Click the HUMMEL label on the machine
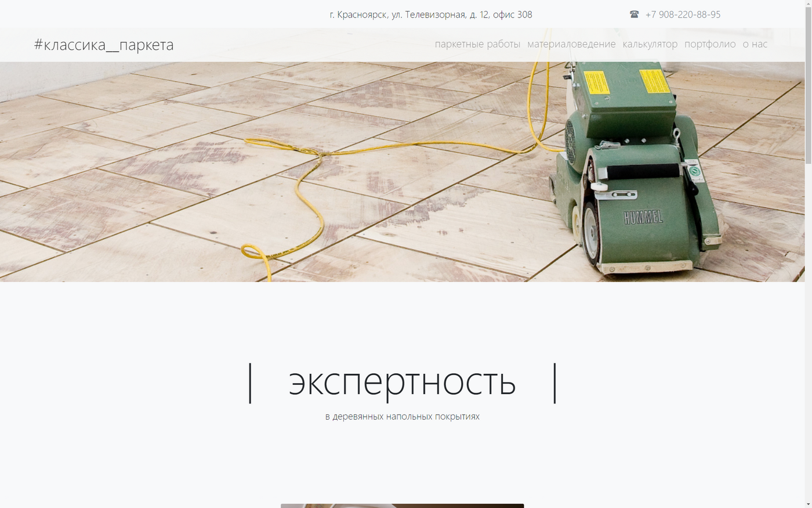This screenshot has height=508, width=812. (x=643, y=218)
